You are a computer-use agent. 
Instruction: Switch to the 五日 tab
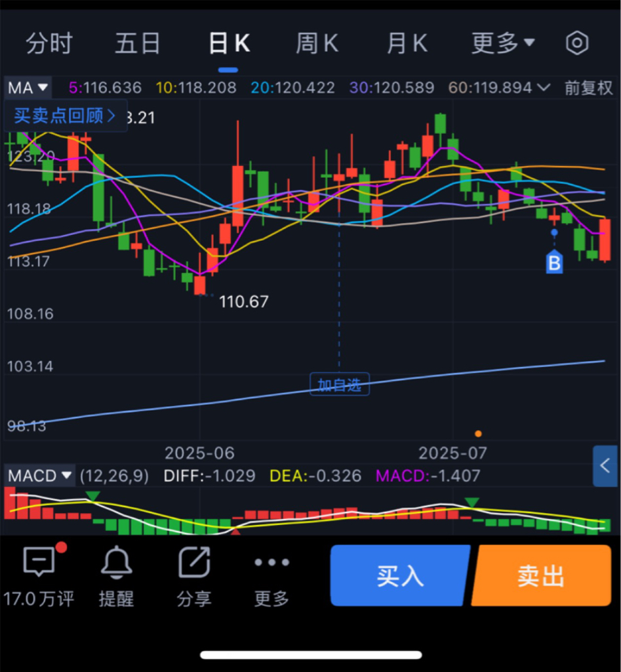click(138, 43)
